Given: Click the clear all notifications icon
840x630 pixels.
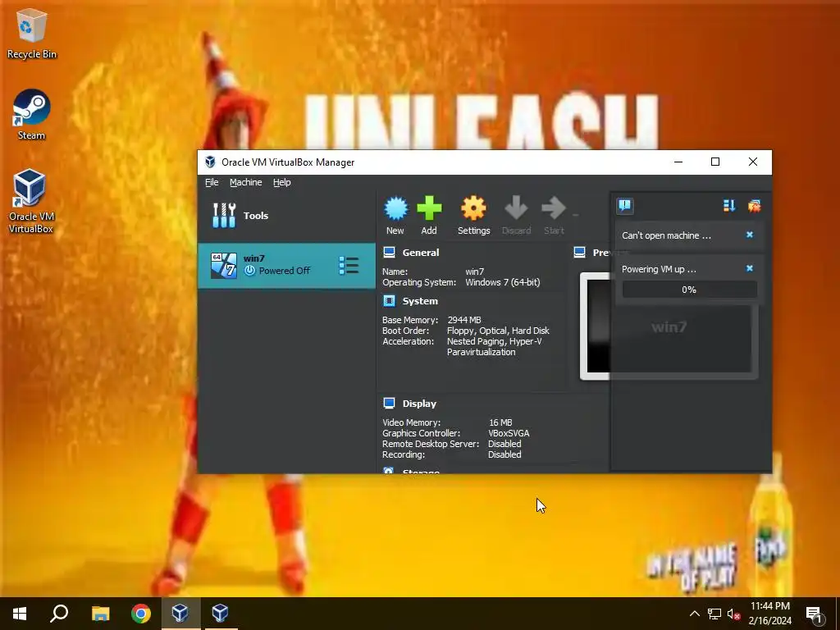Looking at the screenshot, I should coord(755,206).
